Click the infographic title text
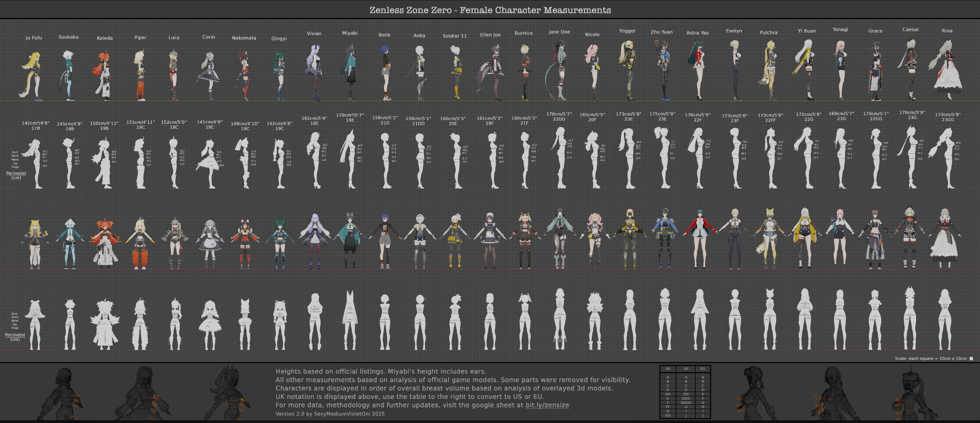 490,10
